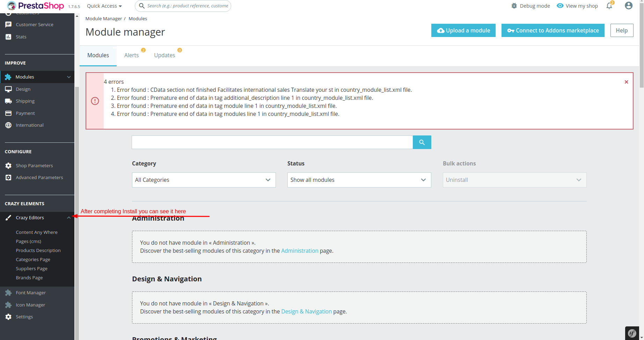Viewport: 644px width, 340px height.
Task: Click the Shipping truck icon
Action: pyautogui.click(x=8, y=101)
